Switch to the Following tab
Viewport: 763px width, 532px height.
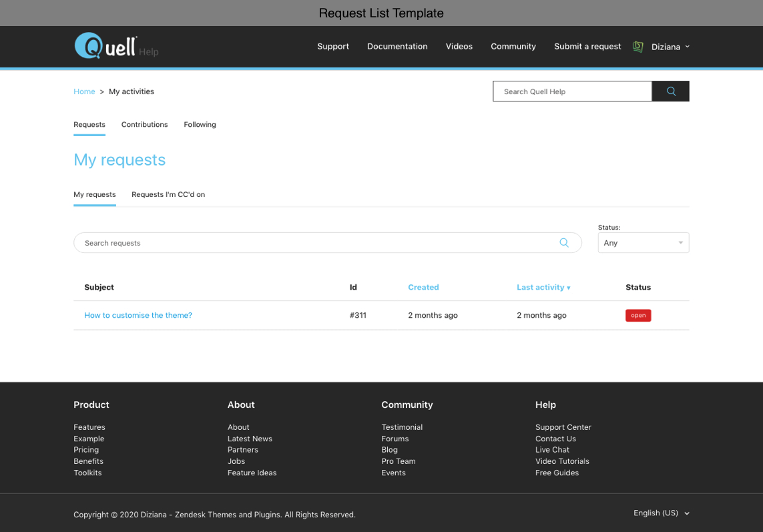(x=200, y=125)
